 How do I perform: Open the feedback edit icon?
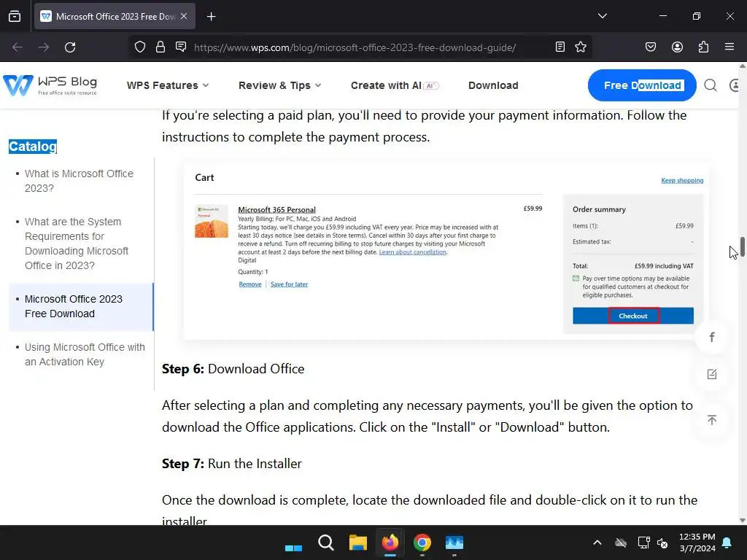(x=712, y=374)
